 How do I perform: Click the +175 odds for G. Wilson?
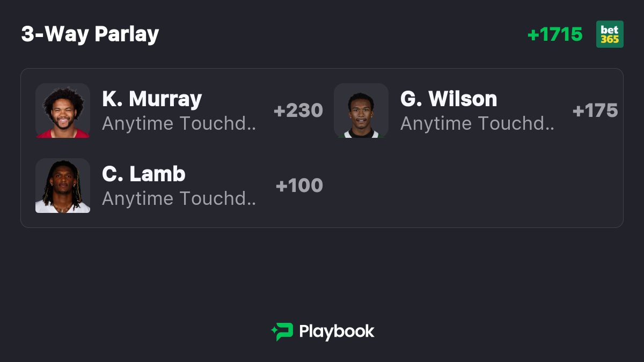tap(595, 110)
